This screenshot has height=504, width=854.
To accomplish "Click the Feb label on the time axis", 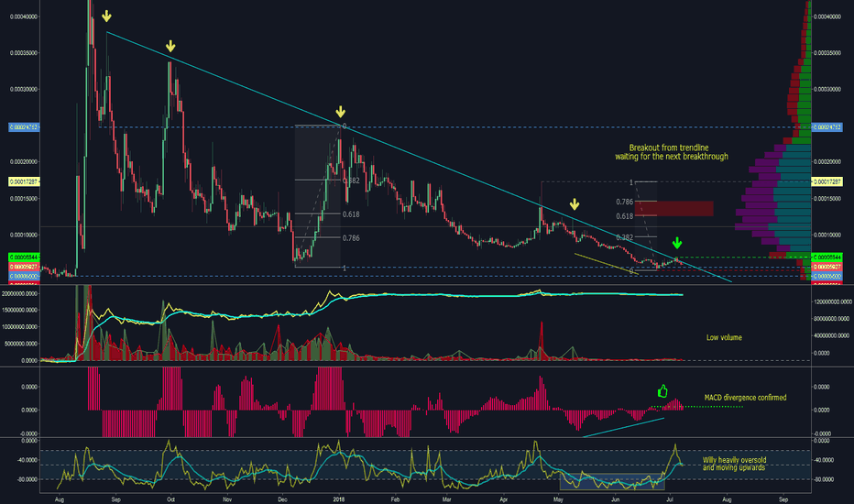I will coord(396,499).
